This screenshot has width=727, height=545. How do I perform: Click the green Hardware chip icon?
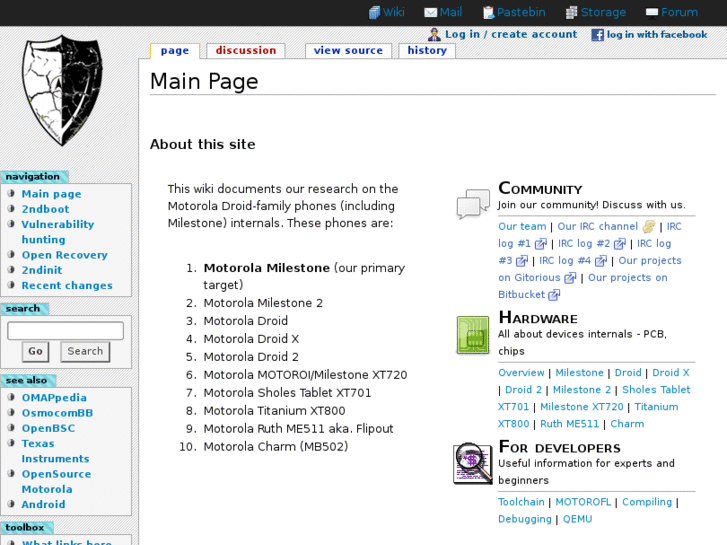pyautogui.click(x=473, y=335)
